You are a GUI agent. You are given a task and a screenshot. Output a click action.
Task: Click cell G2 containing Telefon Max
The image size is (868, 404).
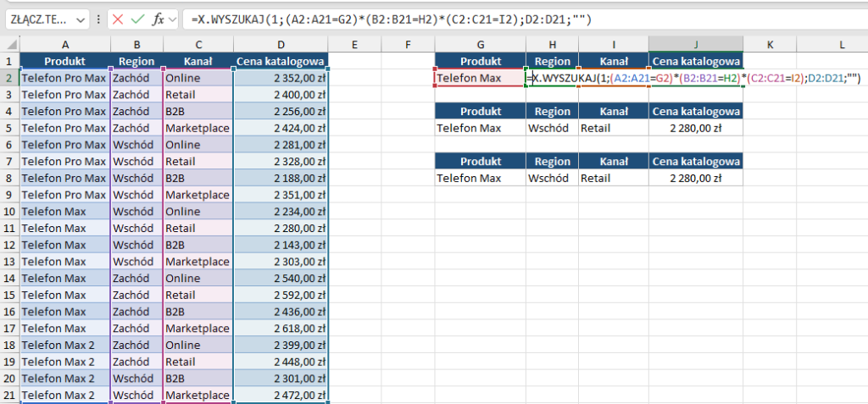point(479,78)
